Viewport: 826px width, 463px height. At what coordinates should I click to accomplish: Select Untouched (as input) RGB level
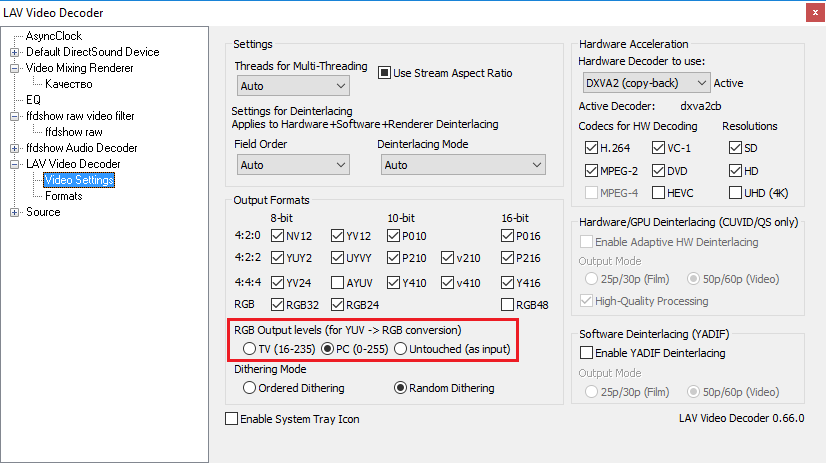point(400,349)
